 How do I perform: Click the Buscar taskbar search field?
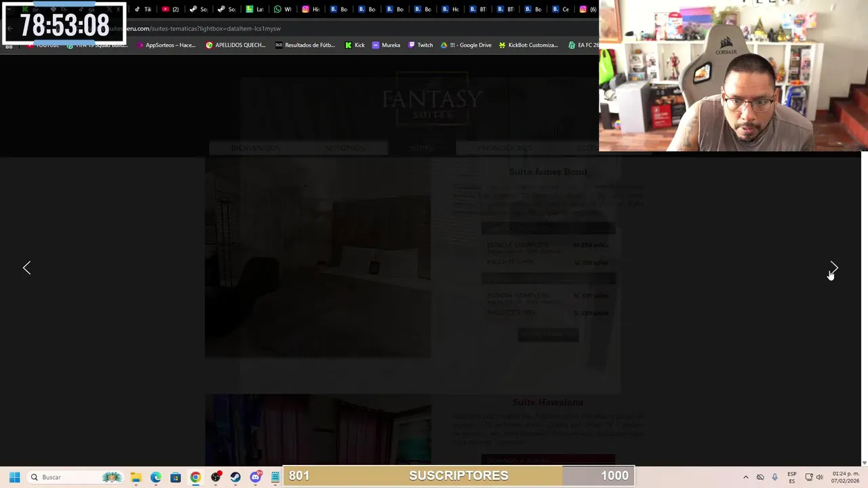75,477
